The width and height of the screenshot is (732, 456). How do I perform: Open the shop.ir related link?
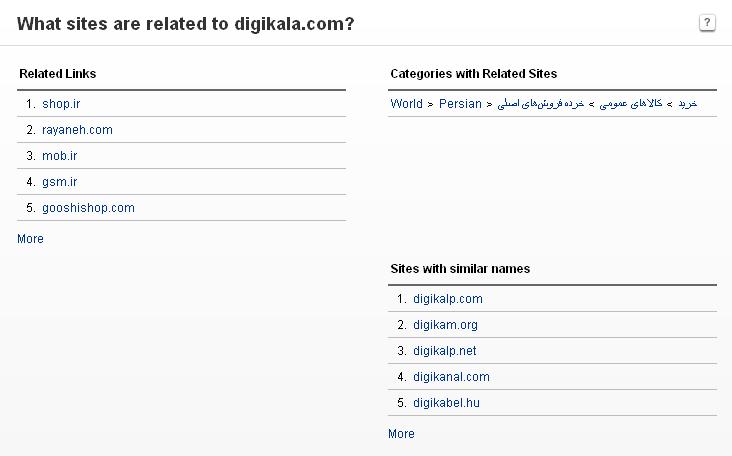60,104
